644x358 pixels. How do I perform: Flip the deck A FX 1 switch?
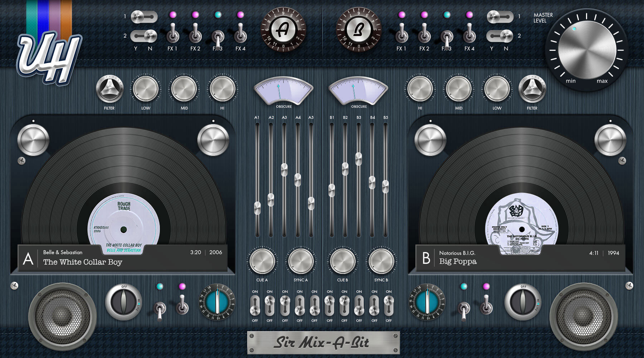pyautogui.click(x=172, y=33)
